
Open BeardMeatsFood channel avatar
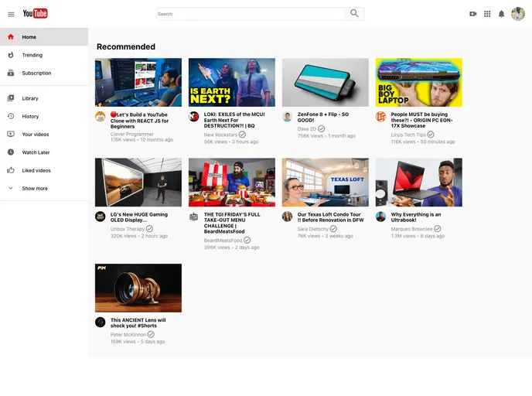(194, 217)
